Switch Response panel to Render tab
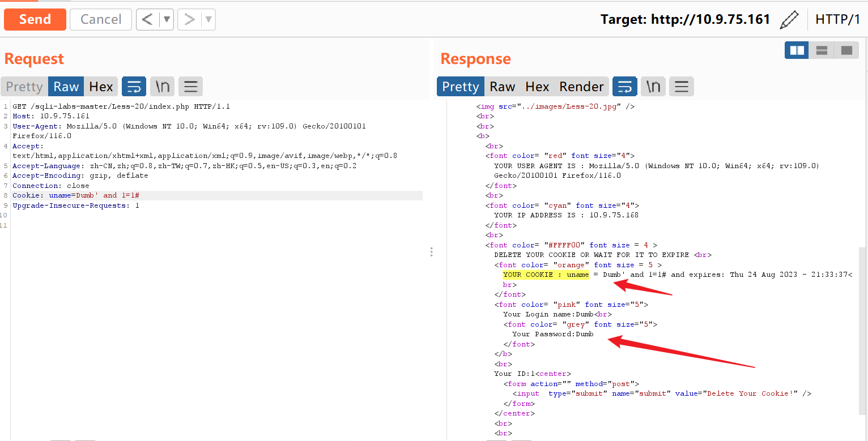Screen dimensions: 868x441 point(581,87)
